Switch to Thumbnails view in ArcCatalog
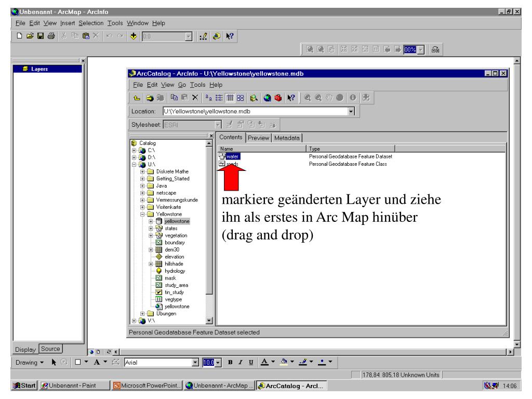The image size is (532, 399). pos(240,98)
